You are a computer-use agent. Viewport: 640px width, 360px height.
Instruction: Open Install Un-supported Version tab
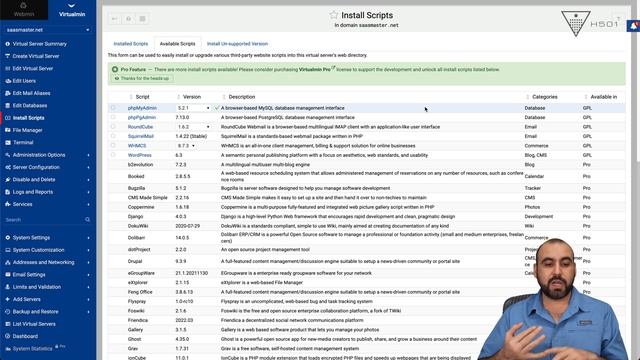238,44
